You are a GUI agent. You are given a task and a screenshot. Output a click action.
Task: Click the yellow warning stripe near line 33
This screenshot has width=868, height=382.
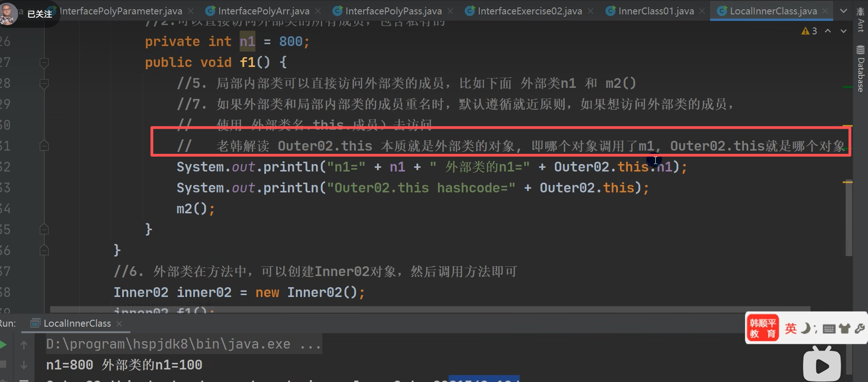(848, 182)
